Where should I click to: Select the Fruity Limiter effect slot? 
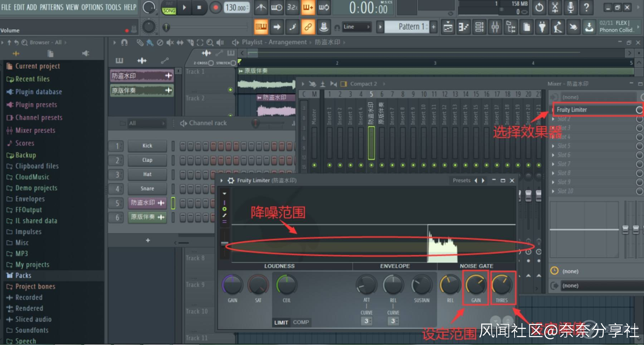tap(594, 110)
